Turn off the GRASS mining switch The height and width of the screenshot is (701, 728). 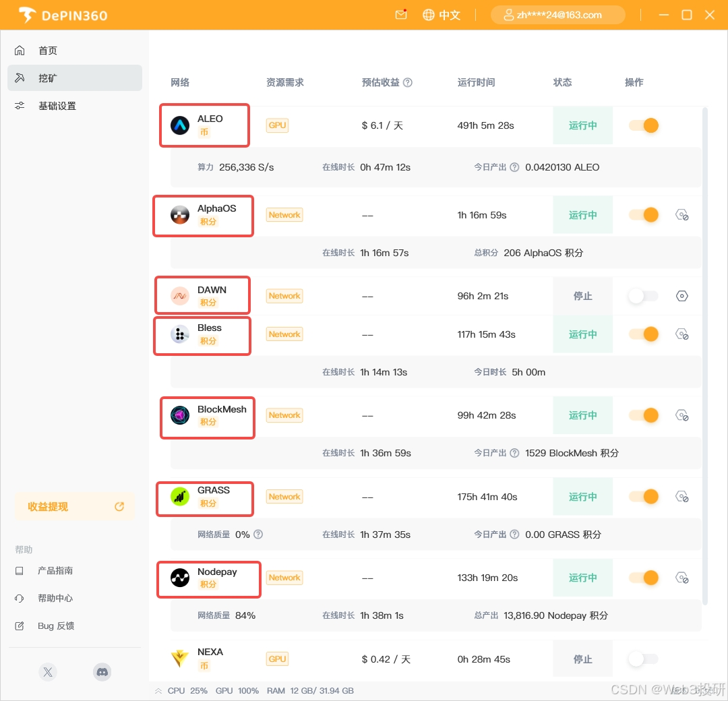[644, 497]
